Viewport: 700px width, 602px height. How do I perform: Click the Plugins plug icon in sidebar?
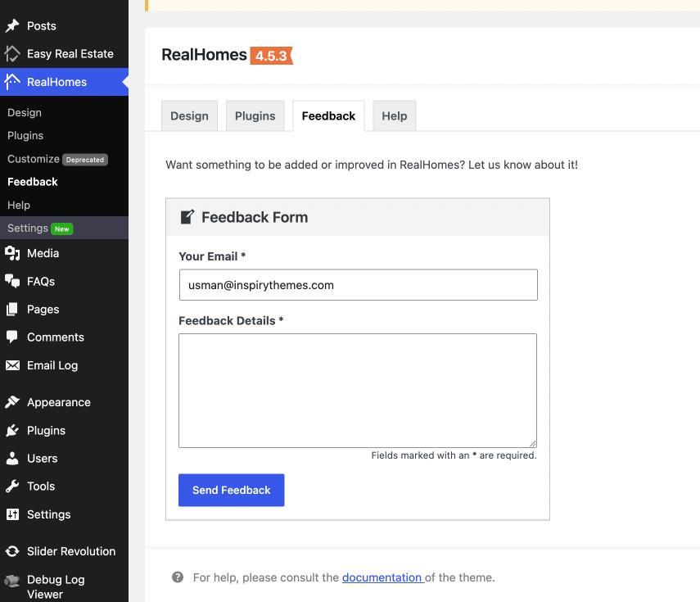point(12,431)
